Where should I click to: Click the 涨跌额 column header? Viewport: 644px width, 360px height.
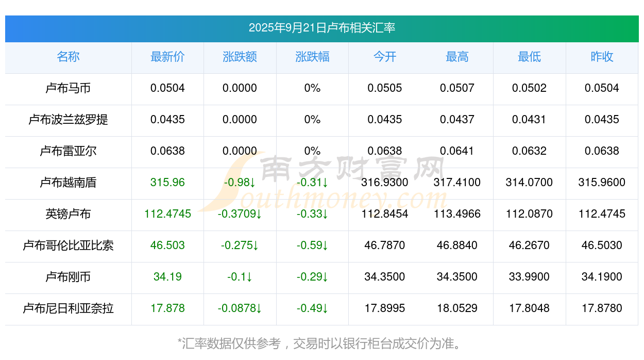pyautogui.click(x=240, y=57)
